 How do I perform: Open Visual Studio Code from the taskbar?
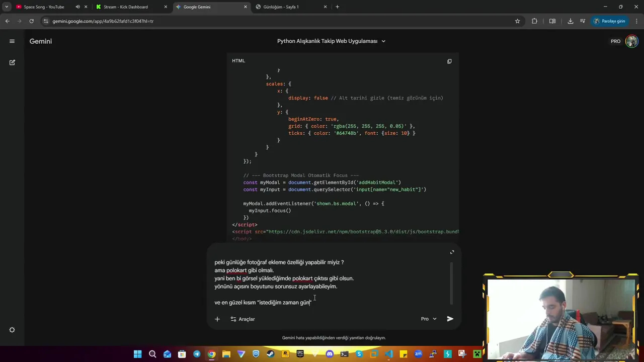tap(389, 354)
